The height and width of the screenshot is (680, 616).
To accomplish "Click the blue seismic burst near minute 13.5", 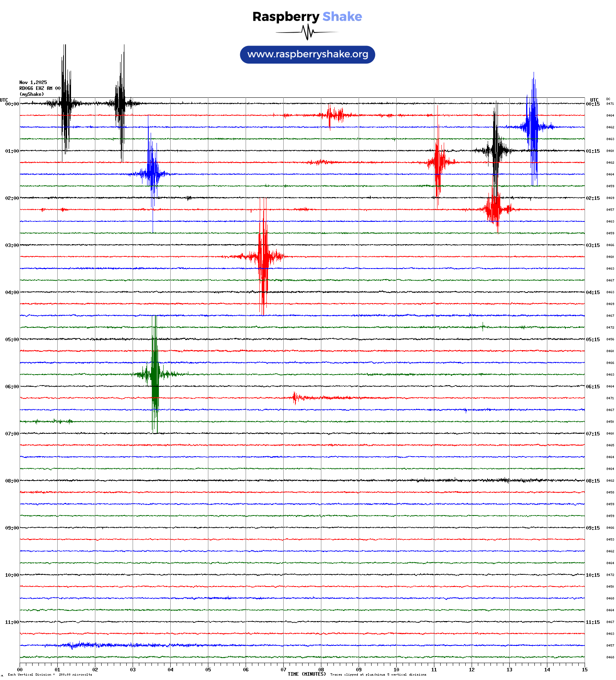I will 533,127.
